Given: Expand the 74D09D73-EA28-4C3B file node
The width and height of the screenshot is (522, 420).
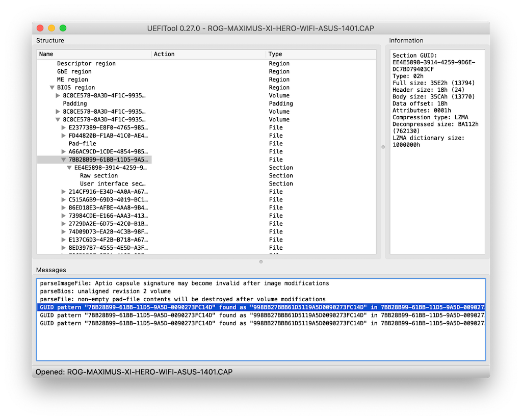Looking at the screenshot, I should pos(64,231).
